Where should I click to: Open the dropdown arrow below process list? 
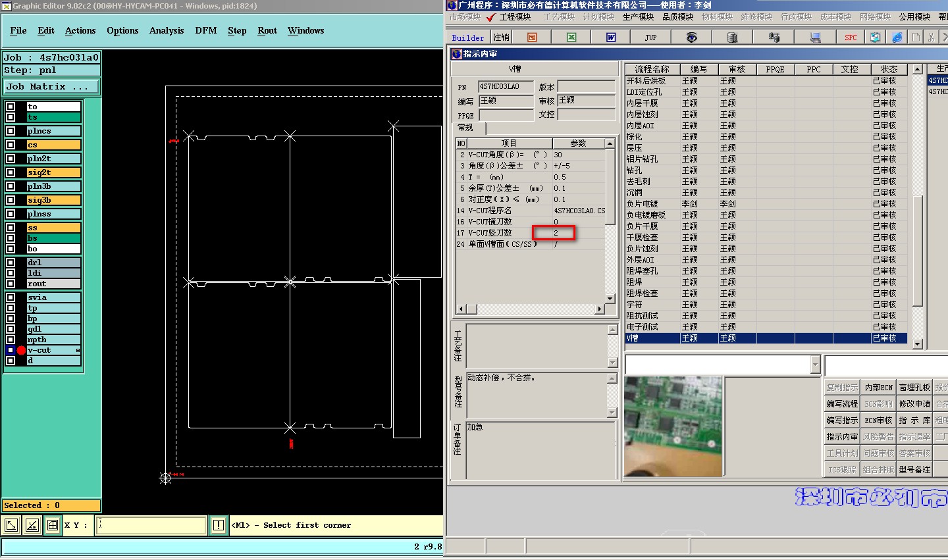click(816, 365)
